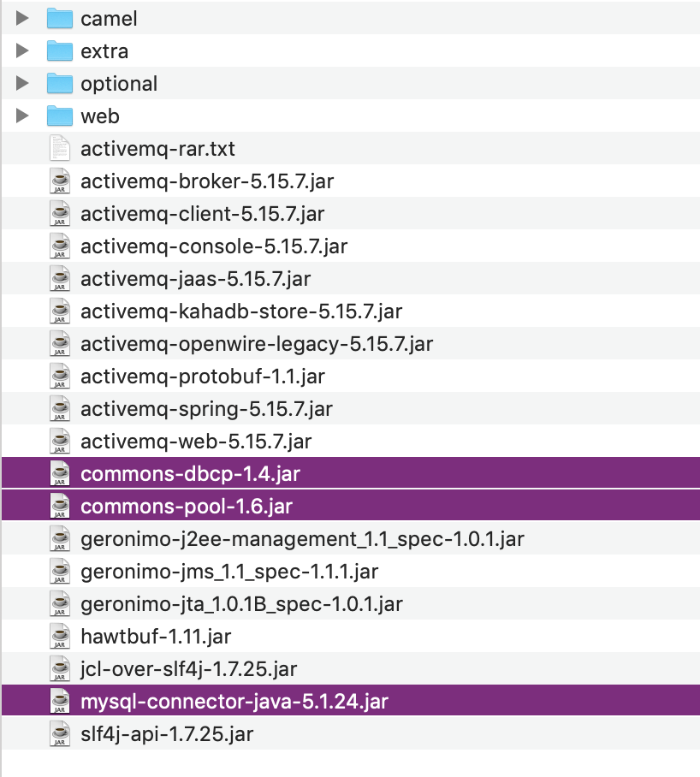700x777 pixels.
Task: Select file name activemq-spring-5.15.7.jar
Action: pyautogui.click(x=206, y=409)
